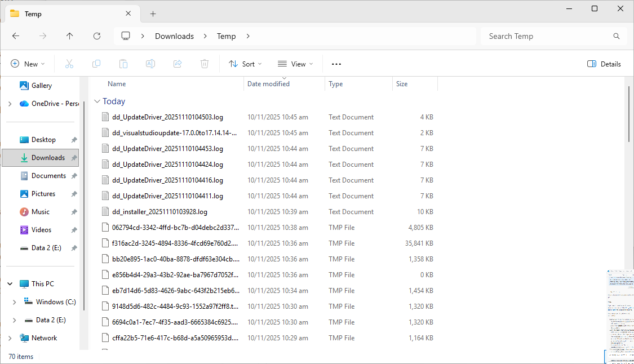Open the See more ellipsis menu

336,64
